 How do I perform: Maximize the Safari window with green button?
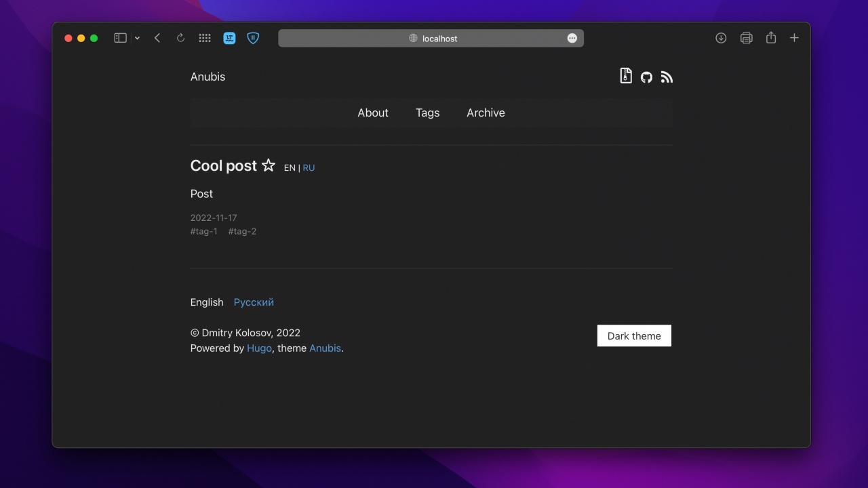coord(94,38)
